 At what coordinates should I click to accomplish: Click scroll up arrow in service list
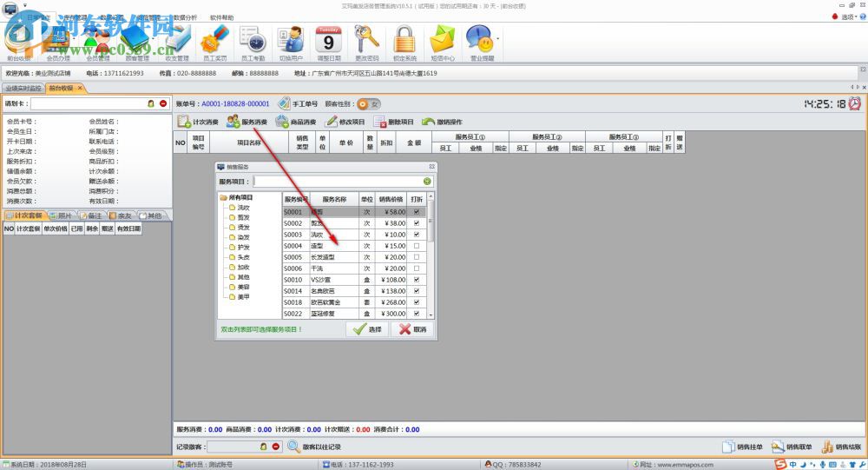pyautogui.click(x=431, y=196)
